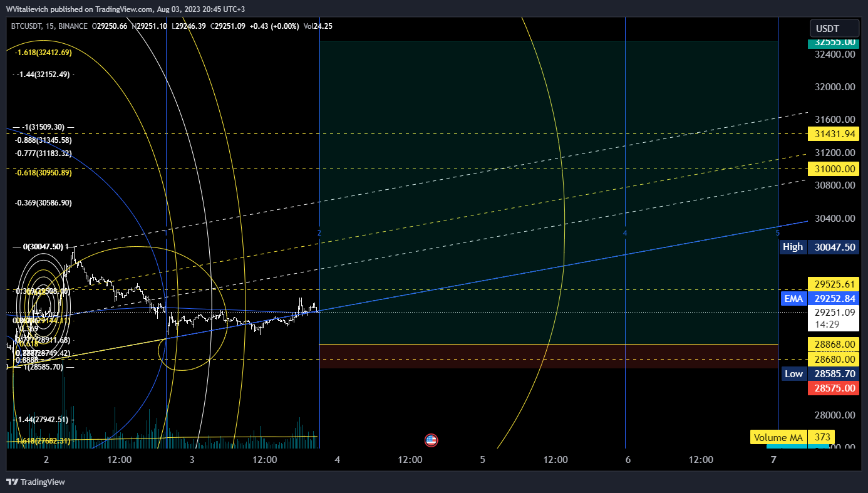Select the EMA 29252.84 indicator label

click(x=819, y=299)
